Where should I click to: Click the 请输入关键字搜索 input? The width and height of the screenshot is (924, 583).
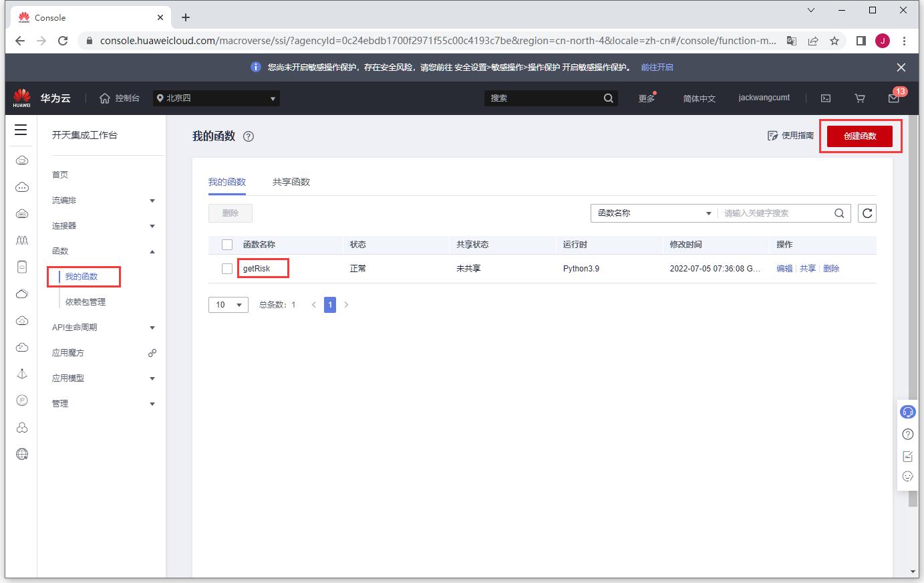pyautogui.click(x=775, y=213)
